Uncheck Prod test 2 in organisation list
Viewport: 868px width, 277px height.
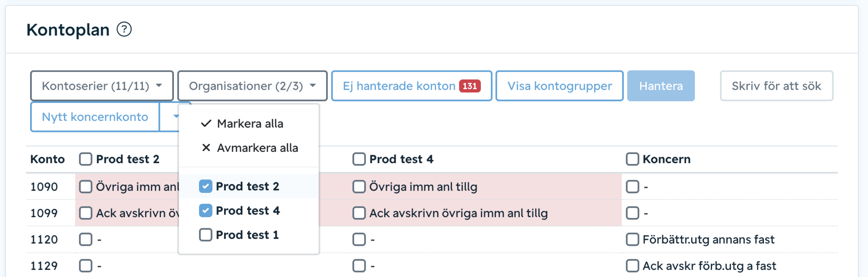[205, 186]
